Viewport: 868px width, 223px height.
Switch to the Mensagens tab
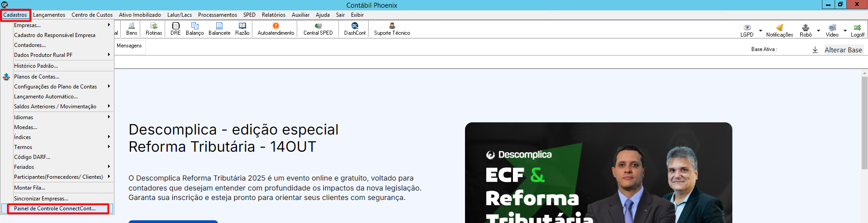pyautogui.click(x=129, y=46)
